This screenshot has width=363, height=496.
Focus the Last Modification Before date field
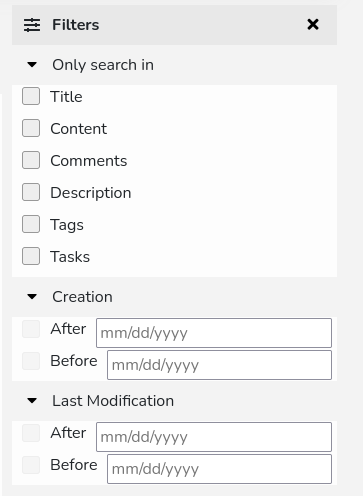(219, 469)
